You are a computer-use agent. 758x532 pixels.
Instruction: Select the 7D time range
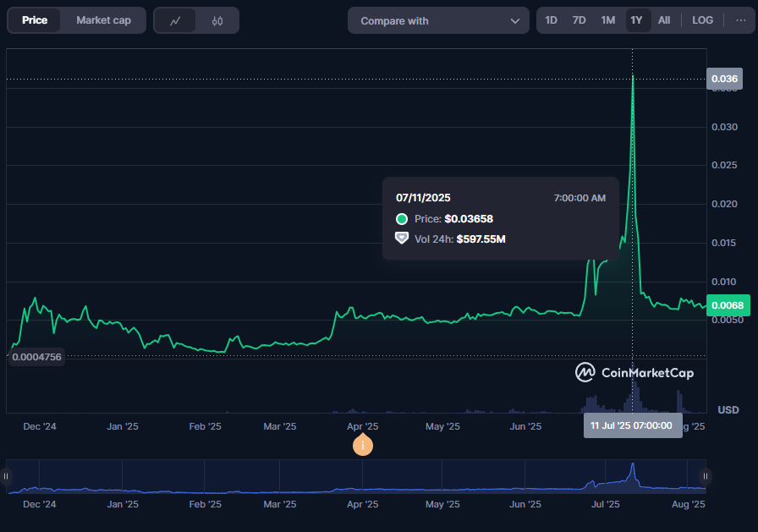click(x=579, y=20)
